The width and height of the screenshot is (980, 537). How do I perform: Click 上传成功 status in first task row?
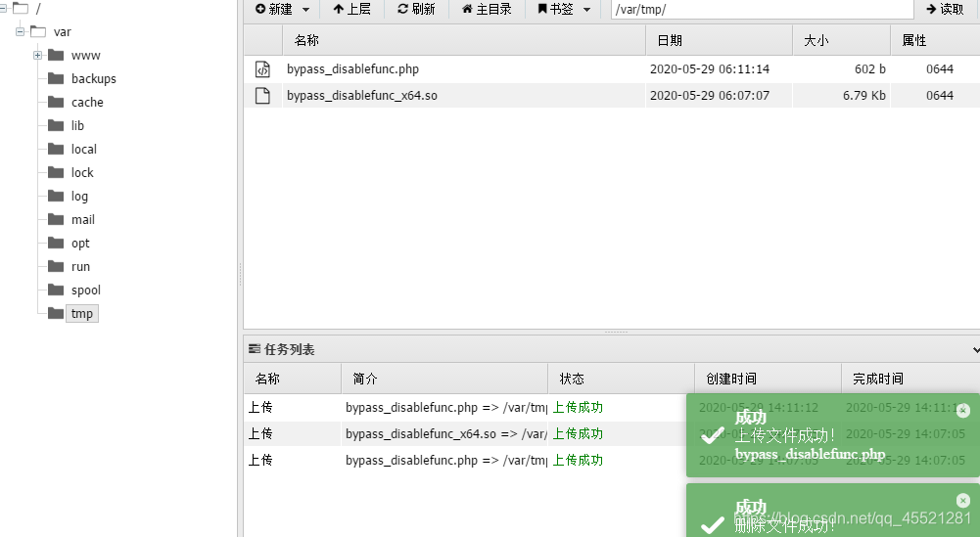point(578,408)
